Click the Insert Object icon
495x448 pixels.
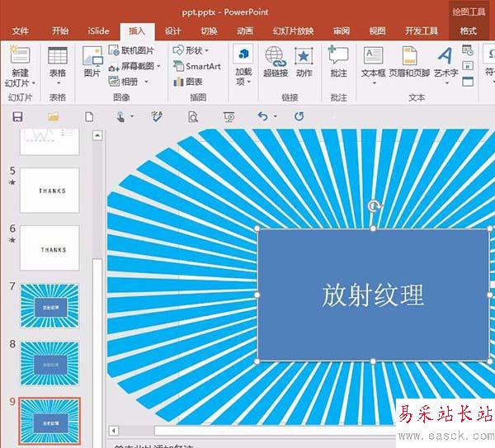[468, 81]
